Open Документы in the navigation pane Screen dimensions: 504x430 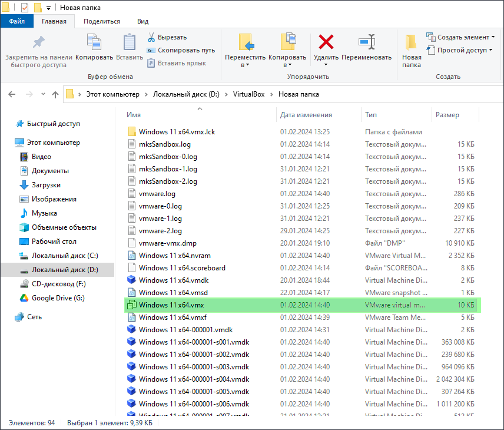click(50, 171)
